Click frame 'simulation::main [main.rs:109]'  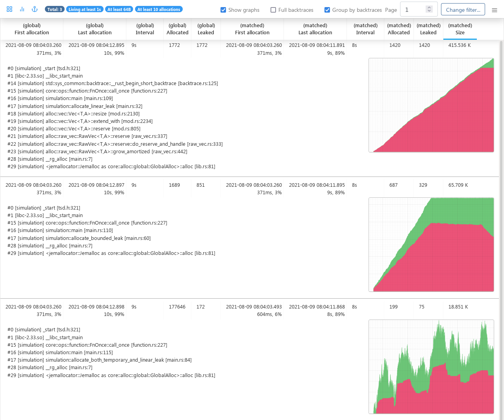[x=79, y=98]
